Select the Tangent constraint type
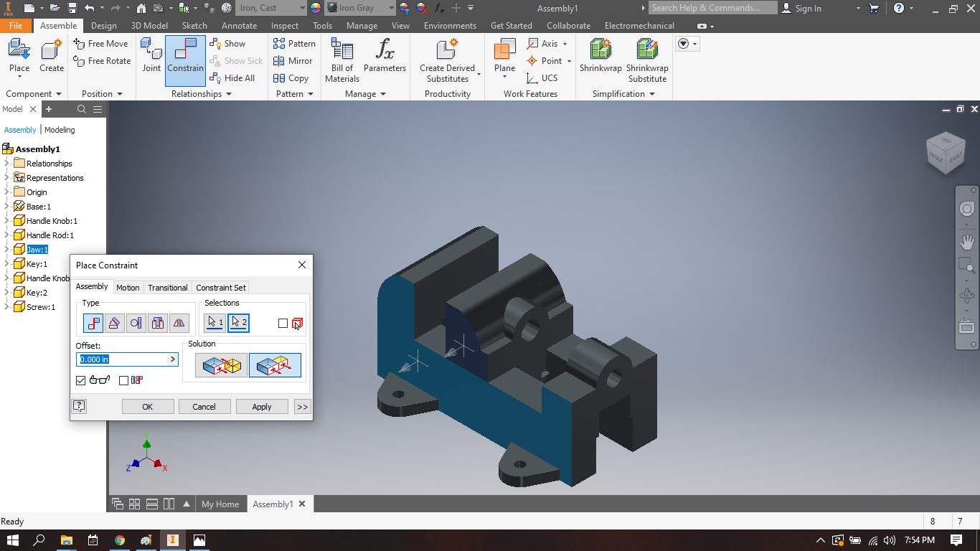This screenshot has height=551, width=980. tap(136, 323)
